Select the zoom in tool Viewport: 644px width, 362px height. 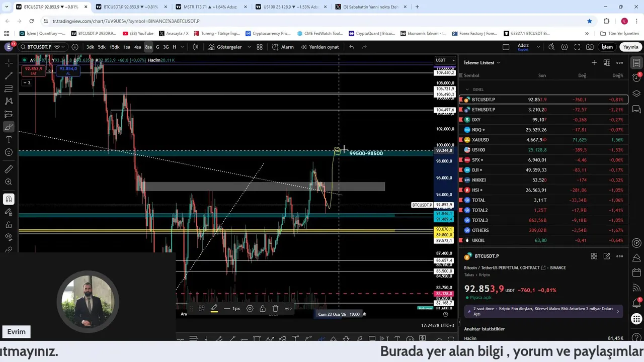coord(9,182)
